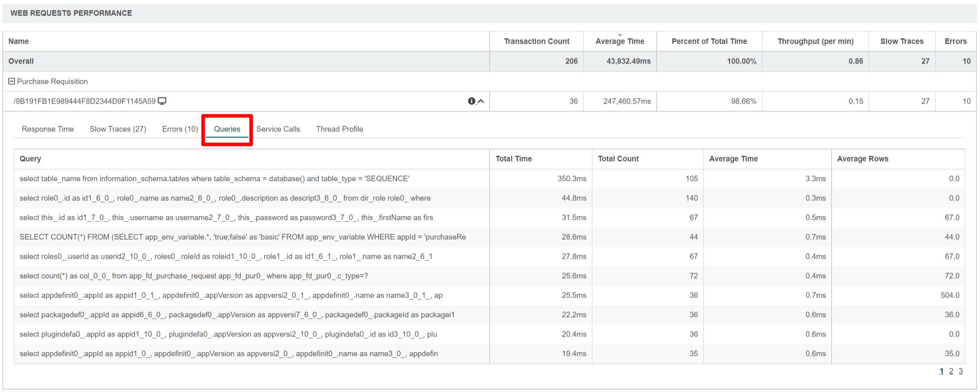This screenshot has width=980, height=392.
Task: Open the Response Time tab
Action: click(48, 129)
